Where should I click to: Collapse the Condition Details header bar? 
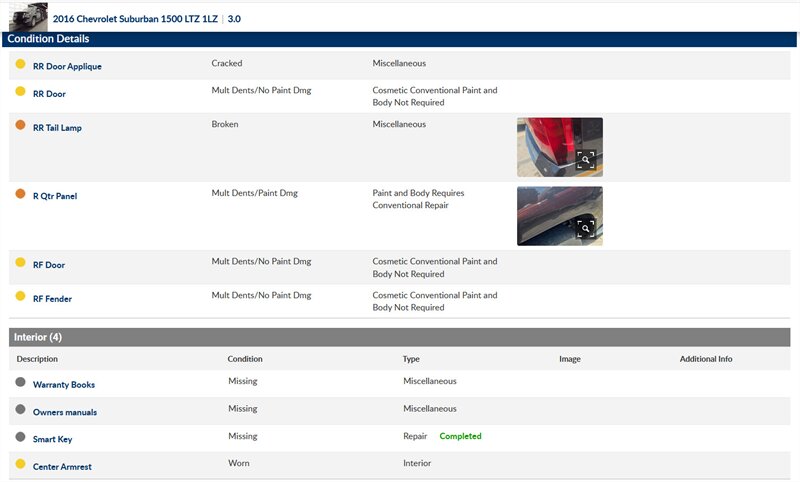click(x=400, y=39)
